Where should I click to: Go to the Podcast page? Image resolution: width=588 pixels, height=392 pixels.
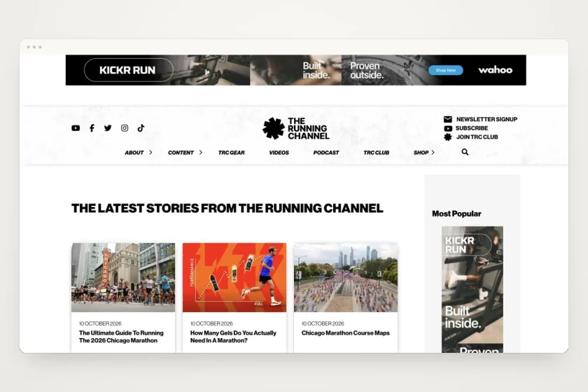click(x=326, y=153)
